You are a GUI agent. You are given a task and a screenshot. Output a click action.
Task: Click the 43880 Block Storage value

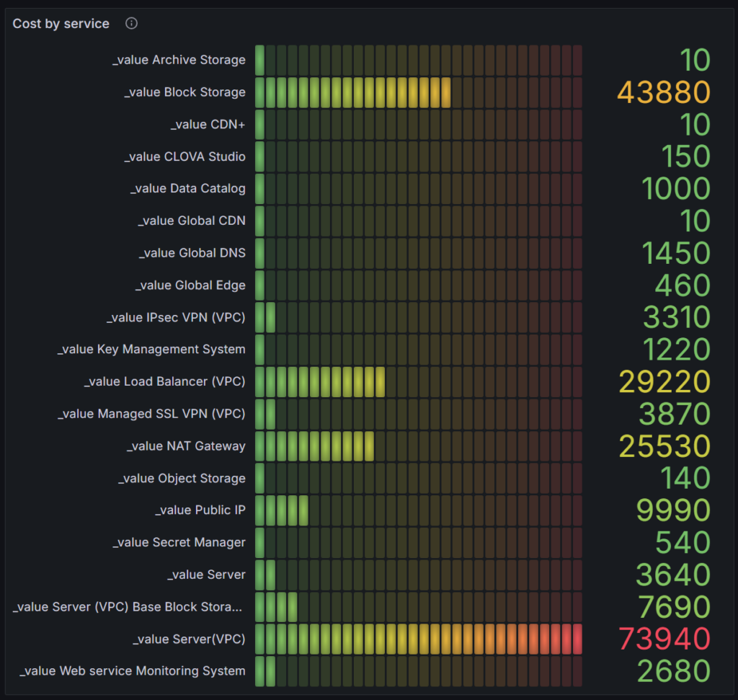point(664,92)
